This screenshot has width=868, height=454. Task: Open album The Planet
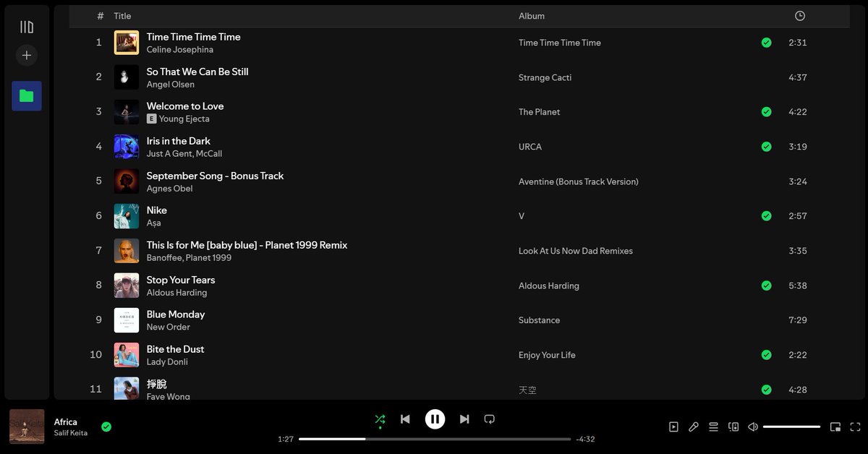point(540,112)
